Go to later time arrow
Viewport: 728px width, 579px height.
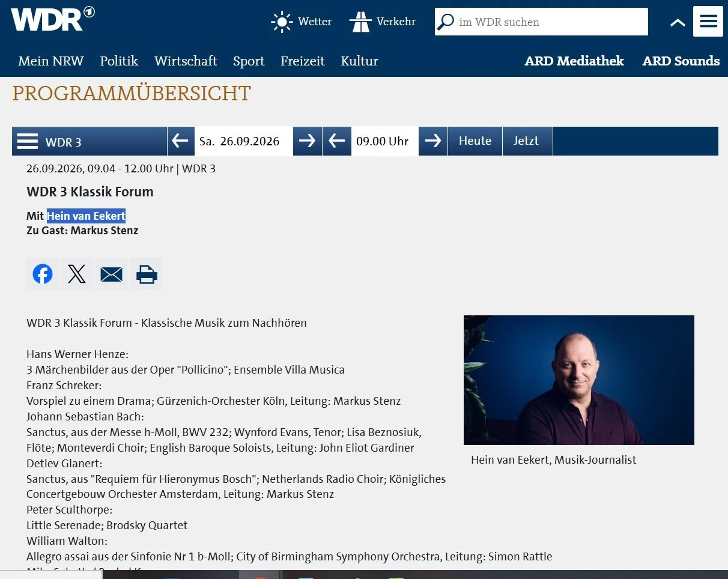coord(433,141)
